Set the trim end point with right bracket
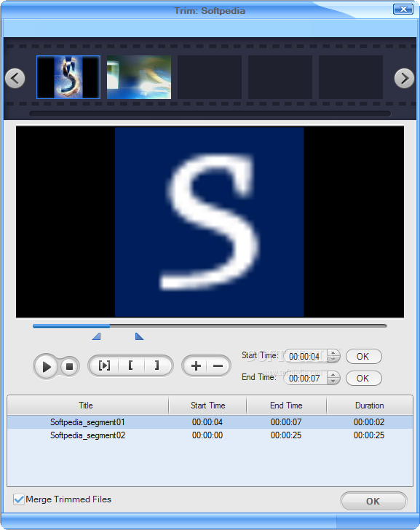 coord(156,365)
